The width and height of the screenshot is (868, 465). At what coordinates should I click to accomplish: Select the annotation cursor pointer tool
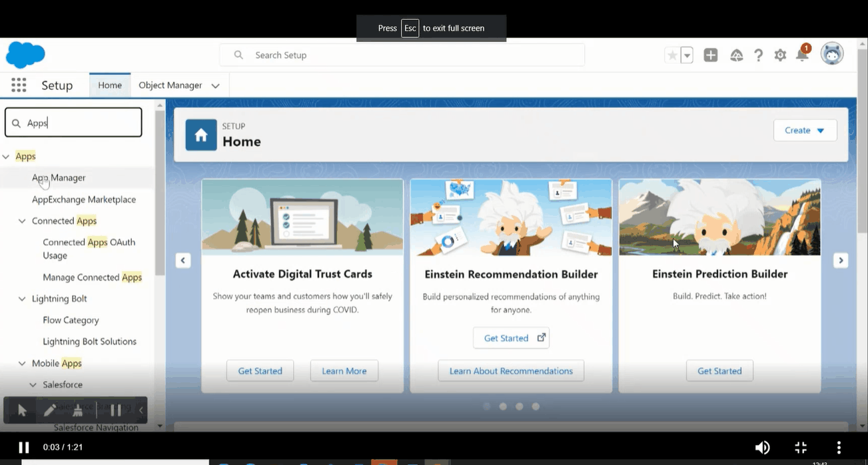(21, 410)
